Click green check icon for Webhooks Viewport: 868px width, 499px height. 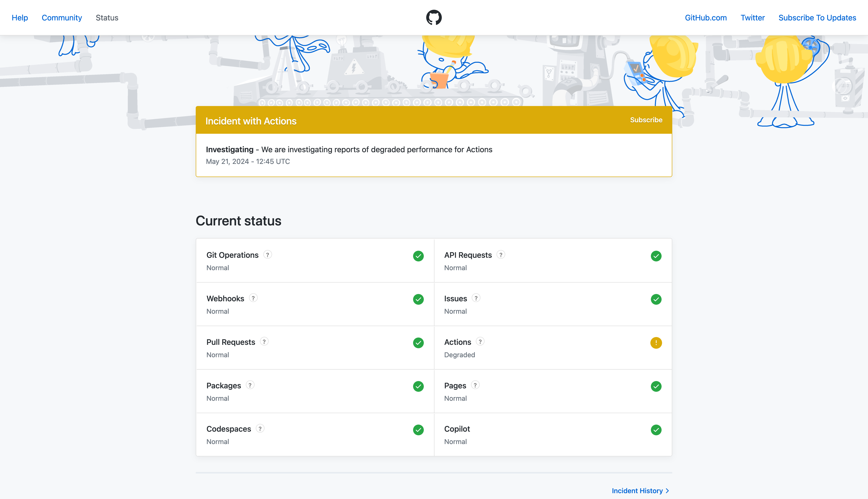(418, 300)
